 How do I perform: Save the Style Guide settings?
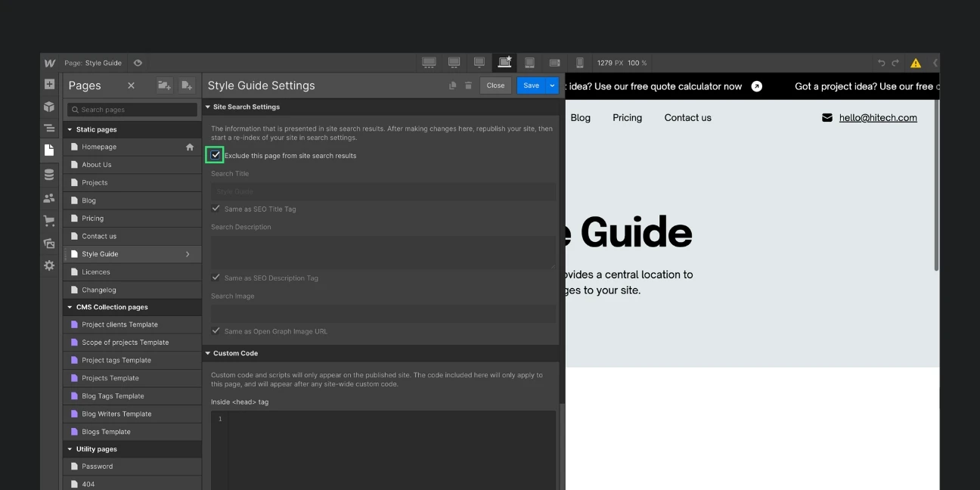(x=532, y=85)
